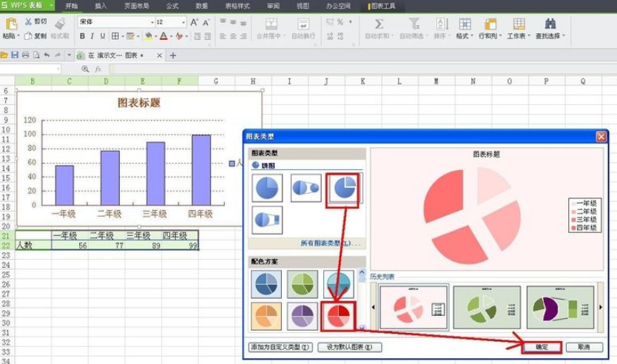Switch to the 页面布局 (Page Layout) tab

click(x=137, y=6)
